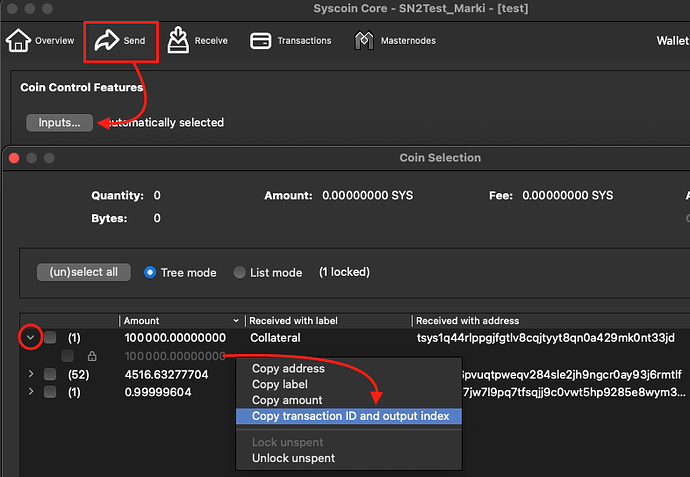
Task: Collapse the Collateral tree row
Action: point(30,338)
